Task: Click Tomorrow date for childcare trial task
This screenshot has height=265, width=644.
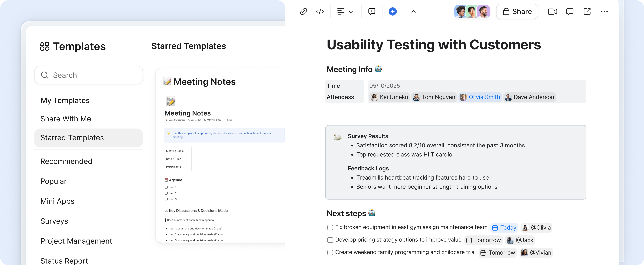Action: pyautogui.click(x=498, y=253)
